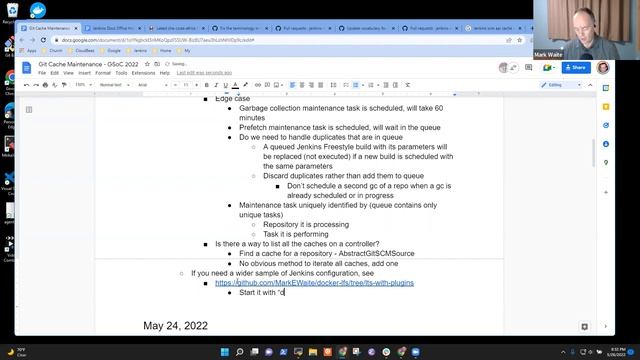Open the Edit menu
This screenshot has width=640, height=360.
click(55, 73)
